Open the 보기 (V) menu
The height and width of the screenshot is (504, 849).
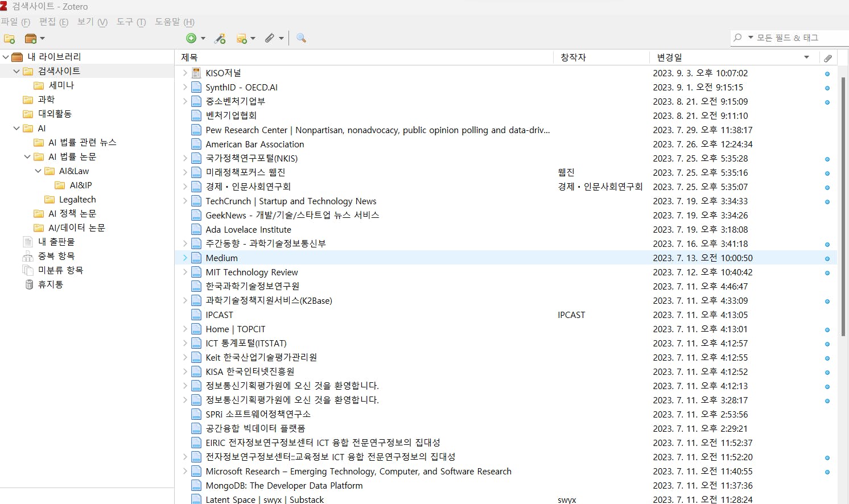(x=92, y=22)
